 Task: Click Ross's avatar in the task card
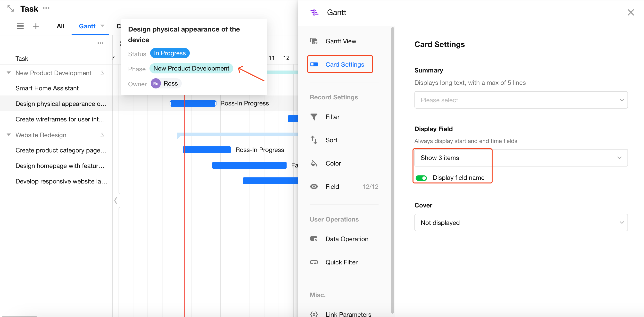coord(156,84)
